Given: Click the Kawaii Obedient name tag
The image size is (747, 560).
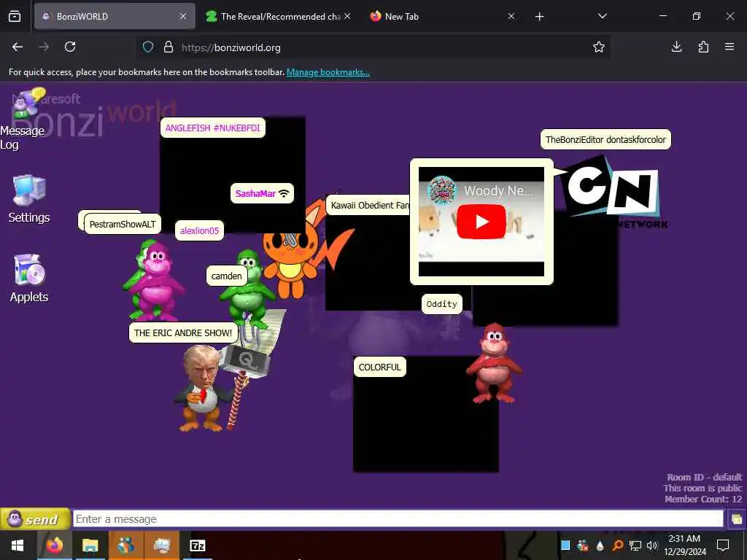Looking at the screenshot, I should (x=368, y=205).
